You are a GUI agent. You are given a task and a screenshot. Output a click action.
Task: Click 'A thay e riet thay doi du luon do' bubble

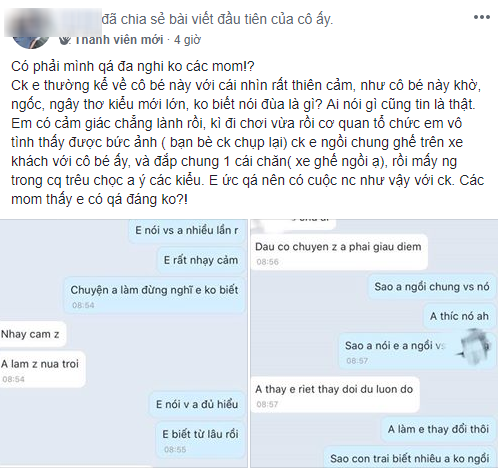pos(335,395)
